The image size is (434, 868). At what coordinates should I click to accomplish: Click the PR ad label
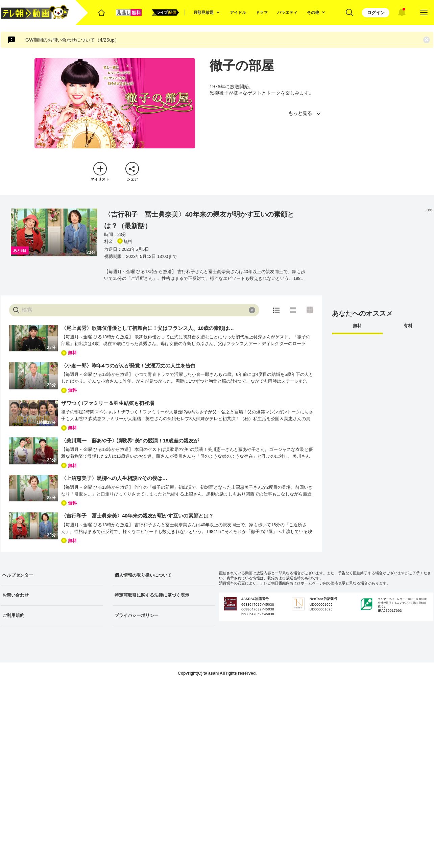[x=429, y=210]
